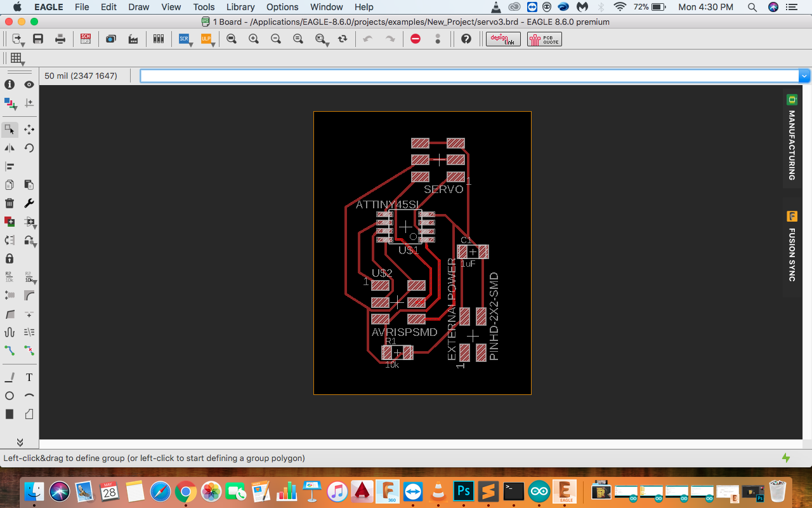Select the Route airwire tool

[10, 351]
